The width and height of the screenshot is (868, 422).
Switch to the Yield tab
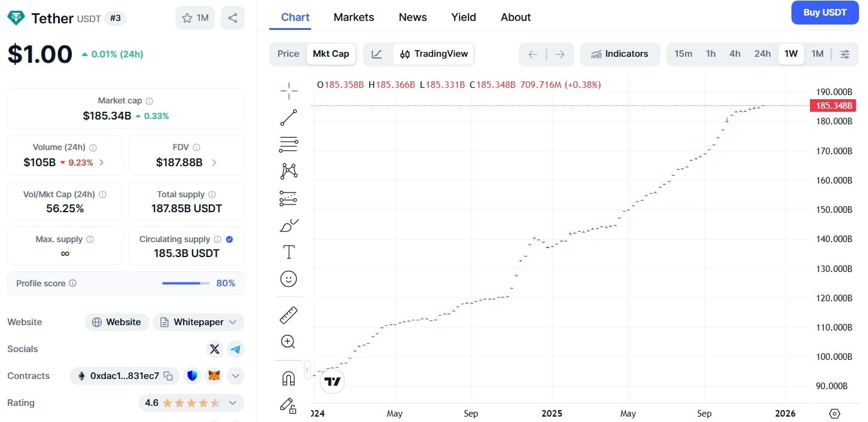pos(463,17)
